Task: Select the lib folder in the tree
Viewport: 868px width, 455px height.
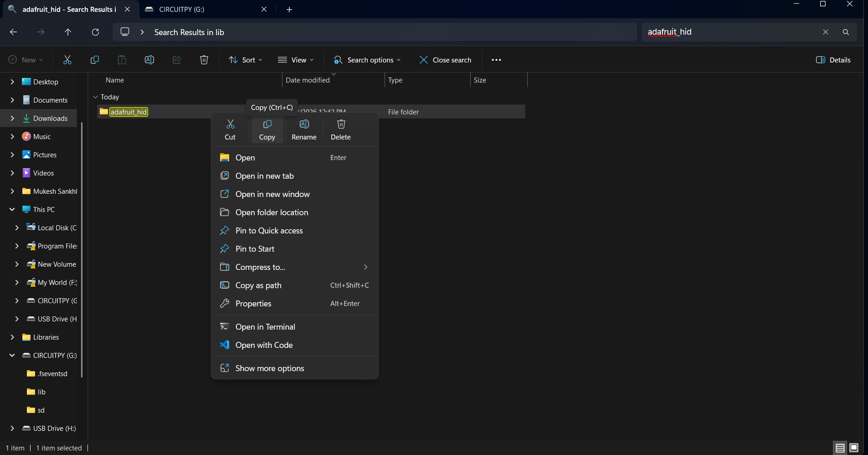Action: [x=41, y=392]
